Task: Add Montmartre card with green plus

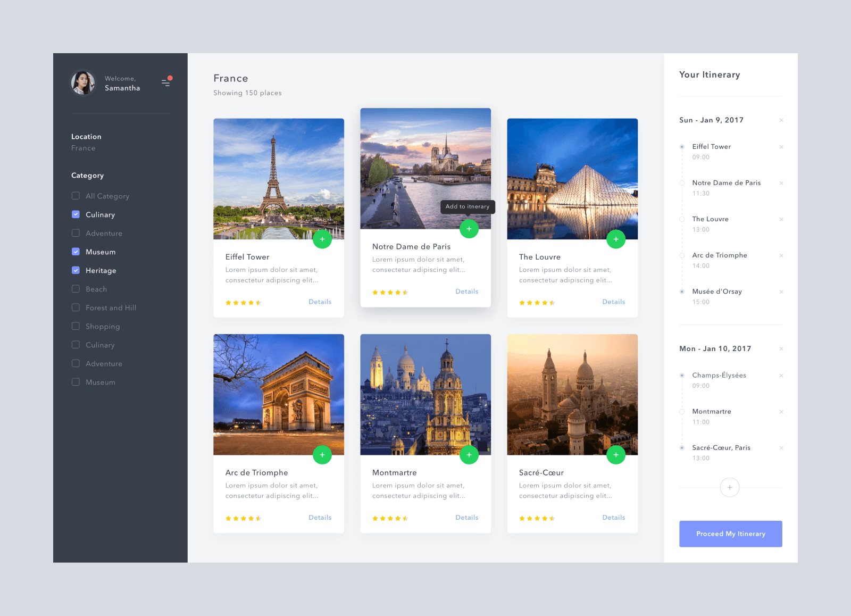Action: [469, 455]
